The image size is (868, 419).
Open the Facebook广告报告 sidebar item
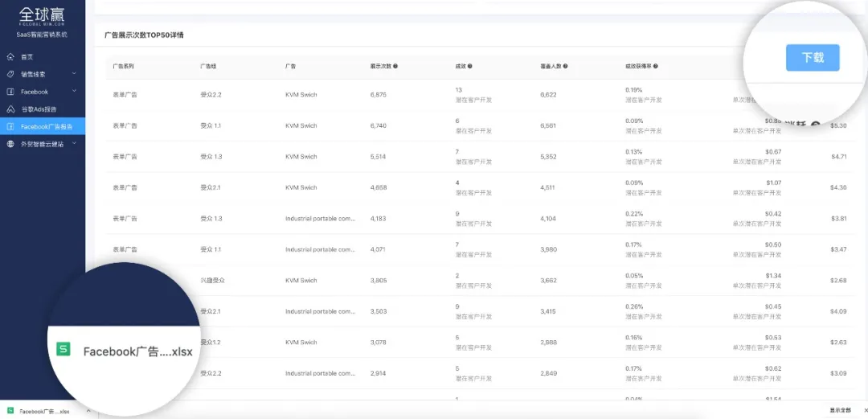47,126
